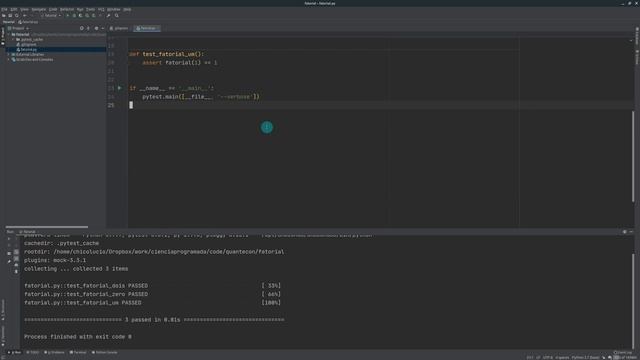Open the Navigate menu
Image resolution: width=640 pixels, height=360 pixels.
39,9
